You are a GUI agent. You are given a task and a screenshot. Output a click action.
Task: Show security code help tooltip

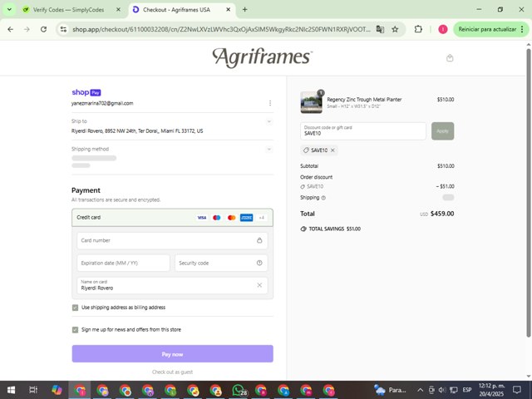259,263
